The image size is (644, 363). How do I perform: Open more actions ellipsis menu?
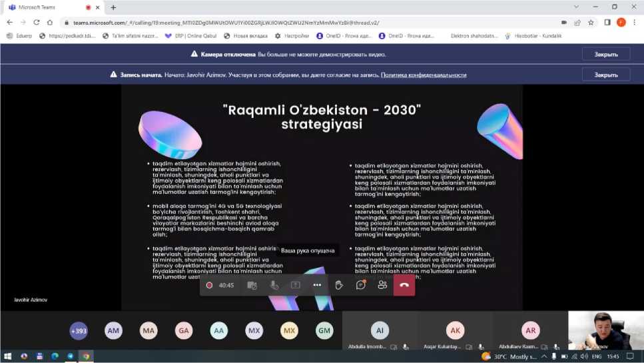(317, 285)
